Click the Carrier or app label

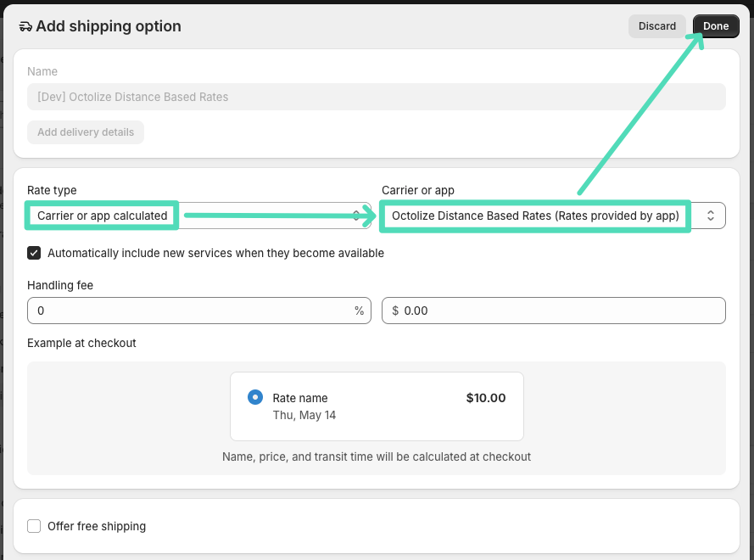point(418,191)
